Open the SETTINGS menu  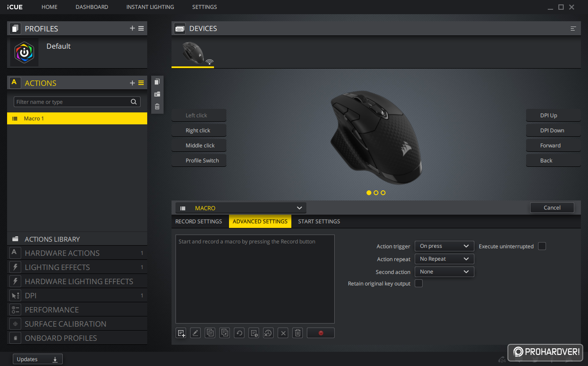205,7
